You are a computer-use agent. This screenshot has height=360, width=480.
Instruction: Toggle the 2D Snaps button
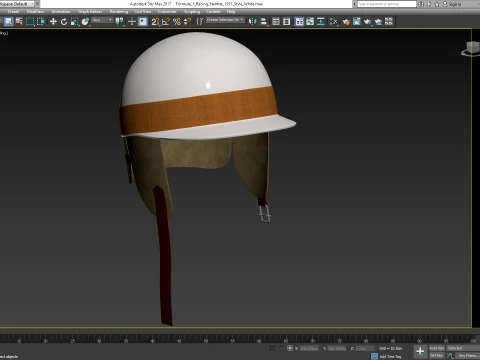155,22
